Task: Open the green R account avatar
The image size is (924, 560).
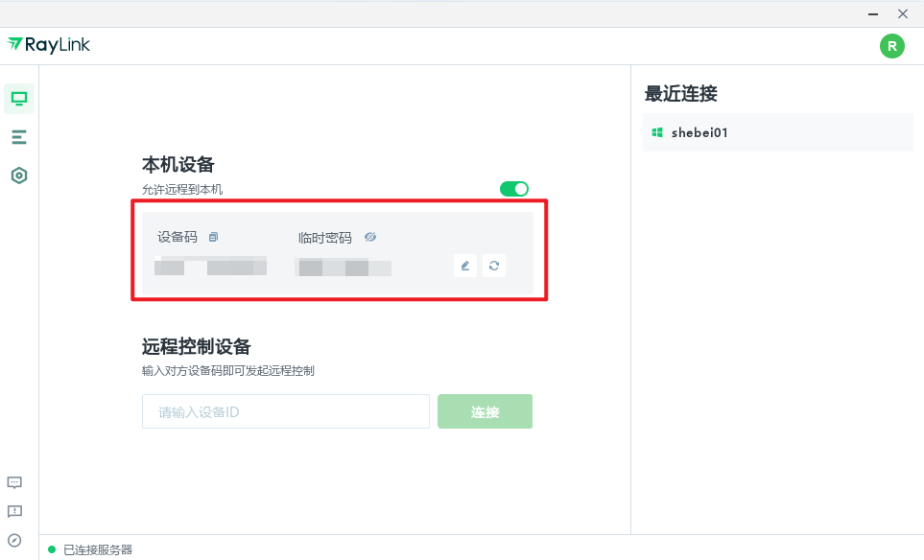Action: click(x=891, y=45)
